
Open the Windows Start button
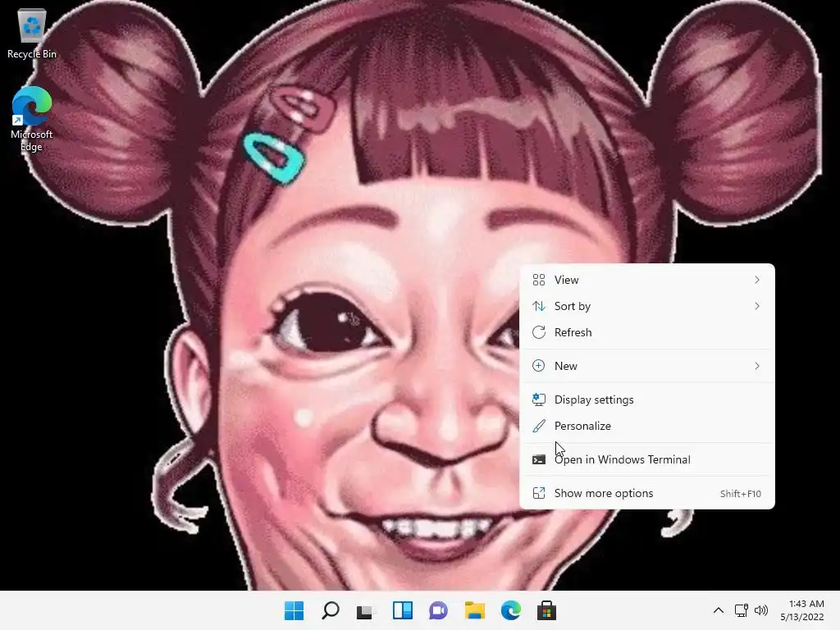pos(294,610)
